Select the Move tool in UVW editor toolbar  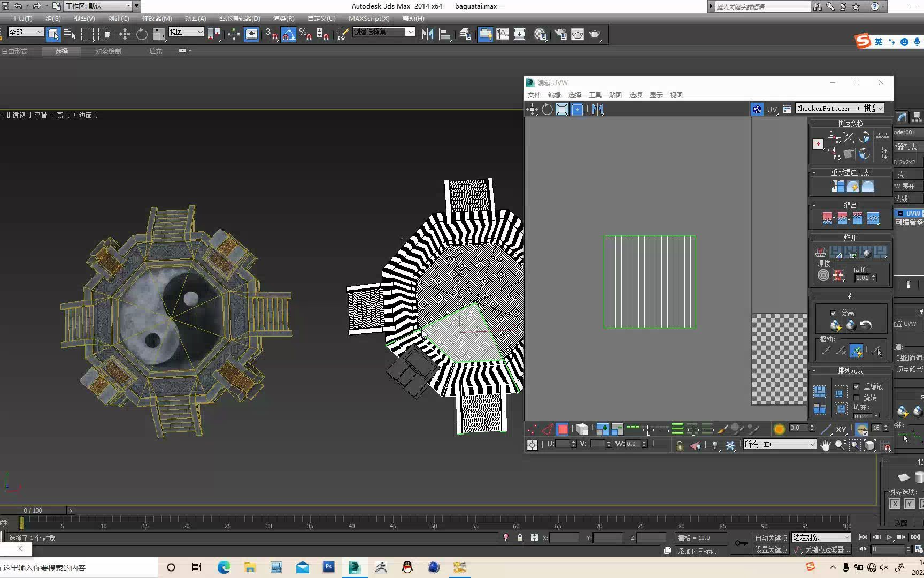click(x=533, y=109)
